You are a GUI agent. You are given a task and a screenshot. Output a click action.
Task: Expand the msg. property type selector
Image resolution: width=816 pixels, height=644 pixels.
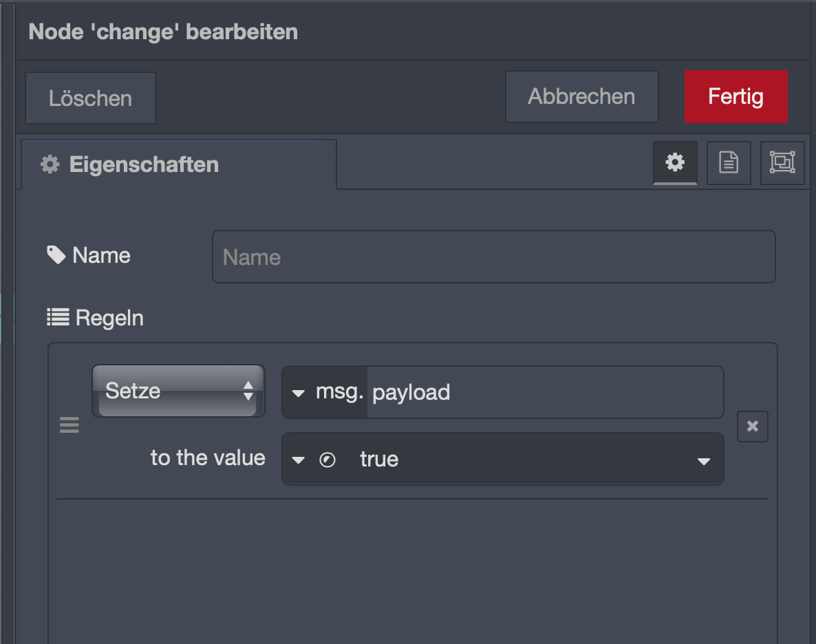tap(325, 392)
